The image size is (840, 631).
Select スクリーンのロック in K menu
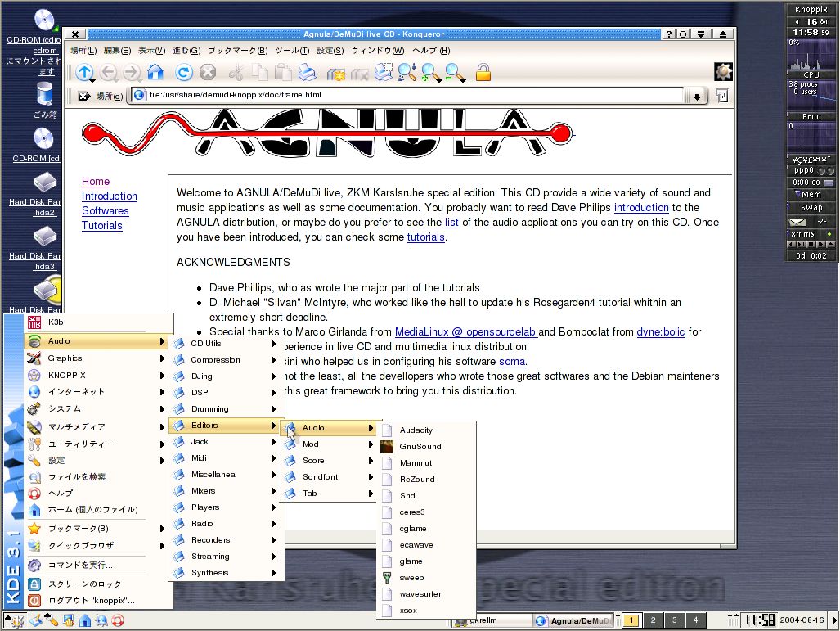(99, 584)
